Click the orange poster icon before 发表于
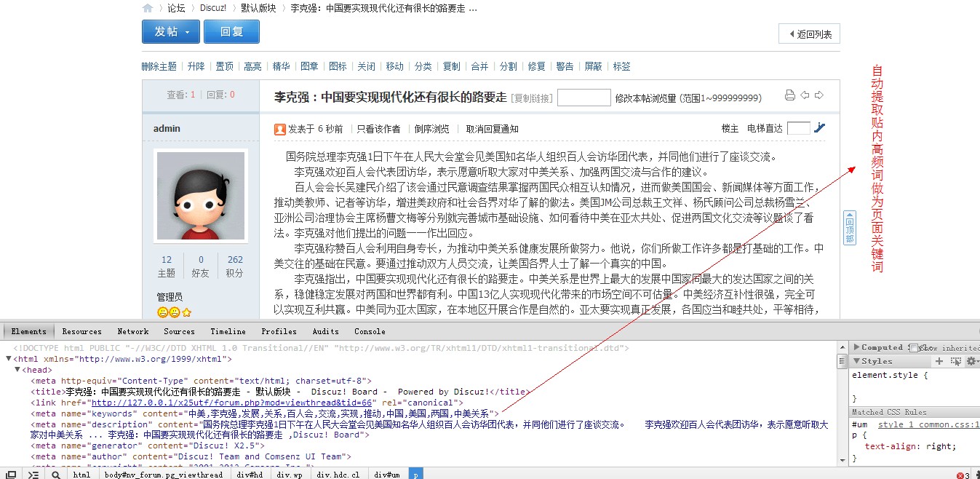The height and width of the screenshot is (479, 980). 280,130
